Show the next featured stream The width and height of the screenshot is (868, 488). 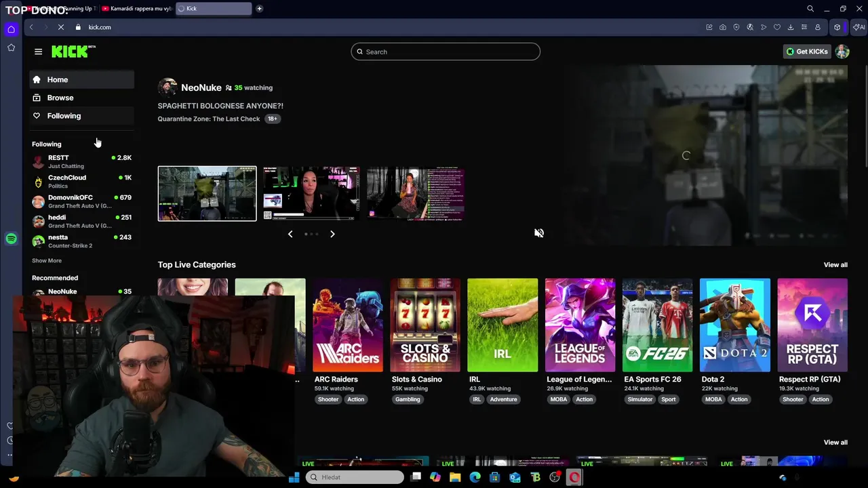click(x=332, y=234)
